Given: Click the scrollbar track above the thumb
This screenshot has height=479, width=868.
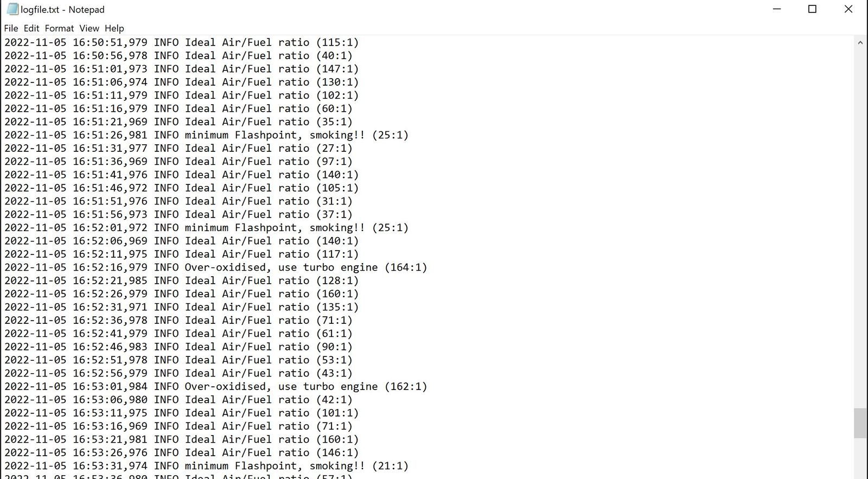Looking at the screenshot, I should pos(860,217).
